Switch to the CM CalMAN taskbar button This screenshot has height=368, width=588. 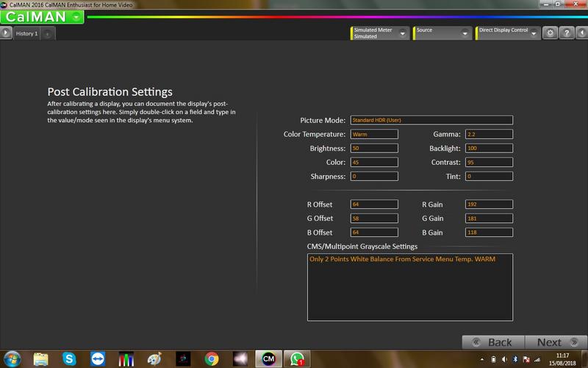coord(268,359)
